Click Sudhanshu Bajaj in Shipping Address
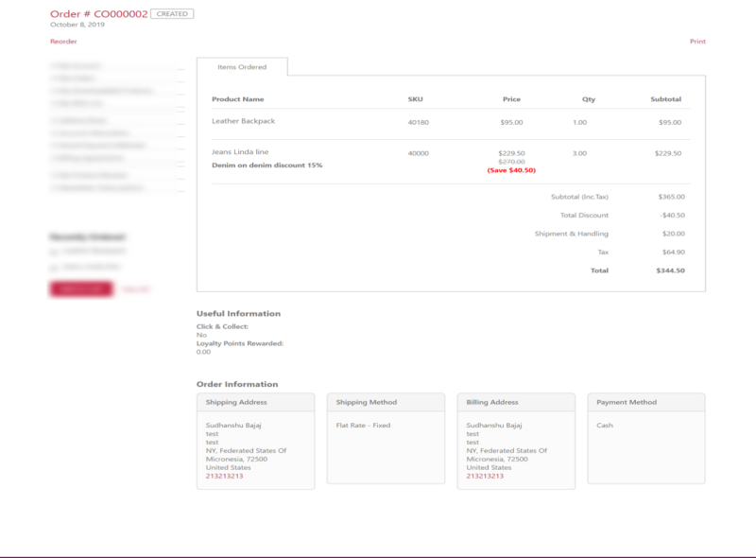Screen dimensions: 756x558 tap(233, 426)
